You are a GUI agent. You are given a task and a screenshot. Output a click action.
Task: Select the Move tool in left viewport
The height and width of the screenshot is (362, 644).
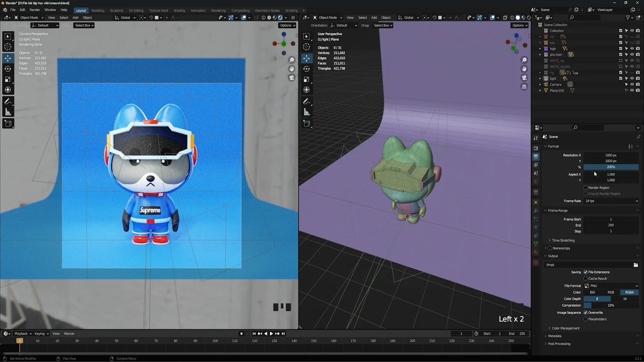click(x=8, y=58)
